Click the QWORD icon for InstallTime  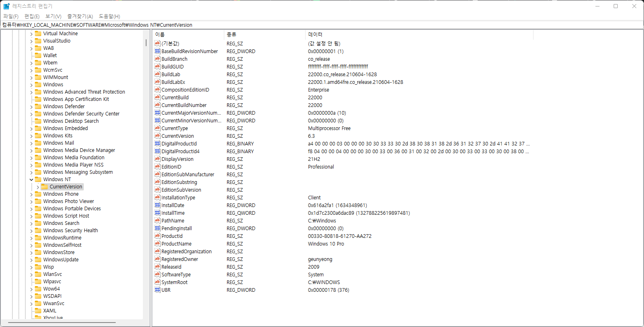tap(157, 213)
